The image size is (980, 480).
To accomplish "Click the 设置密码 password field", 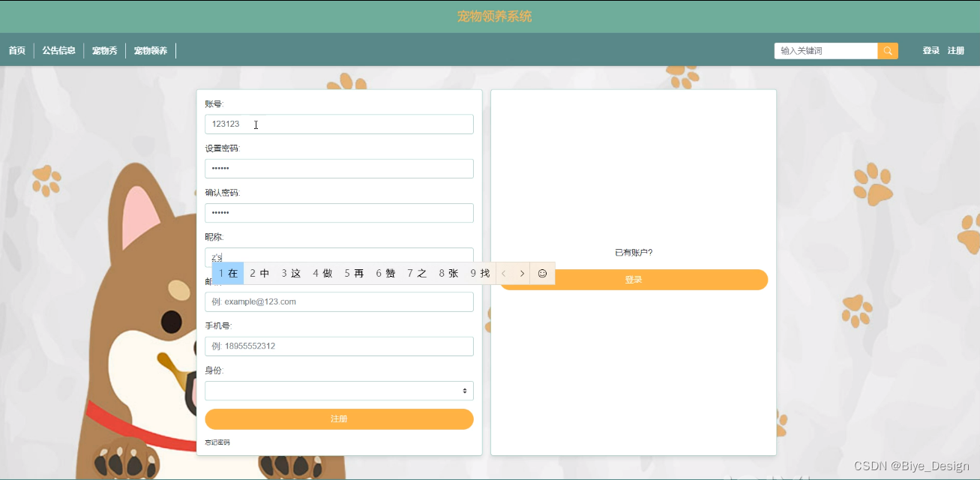I will click(339, 169).
